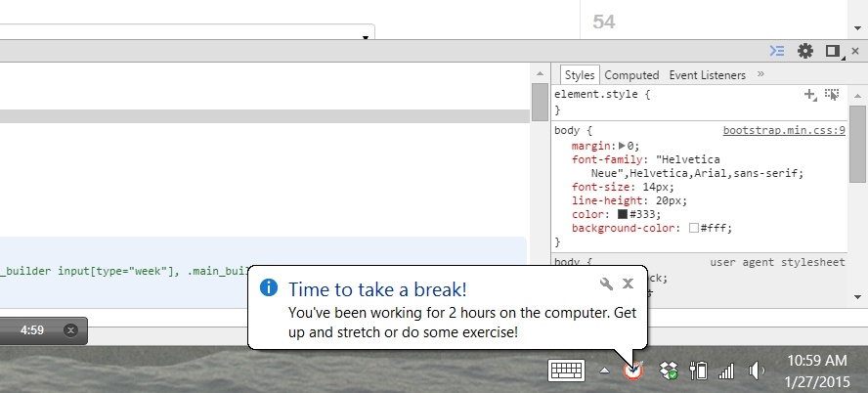The height and width of the screenshot is (393, 868).
Task: Click the number 54 on page
Action: (604, 22)
